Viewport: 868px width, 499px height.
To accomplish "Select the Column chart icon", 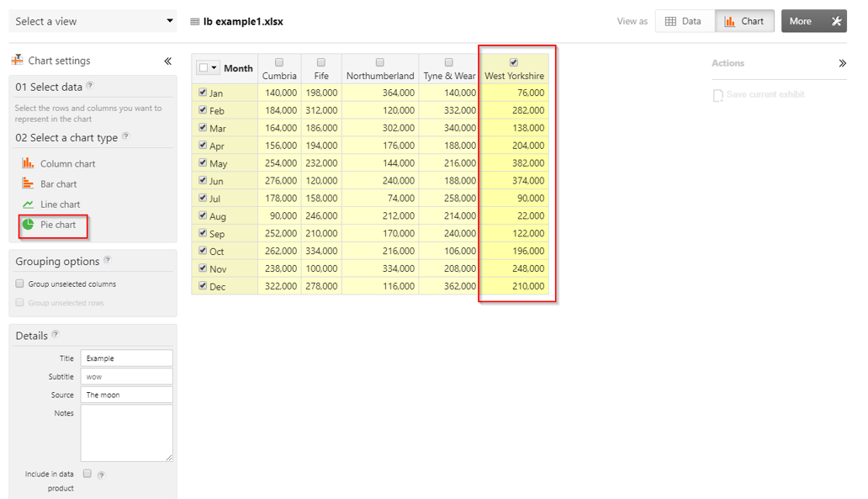I will coord(28,163).
